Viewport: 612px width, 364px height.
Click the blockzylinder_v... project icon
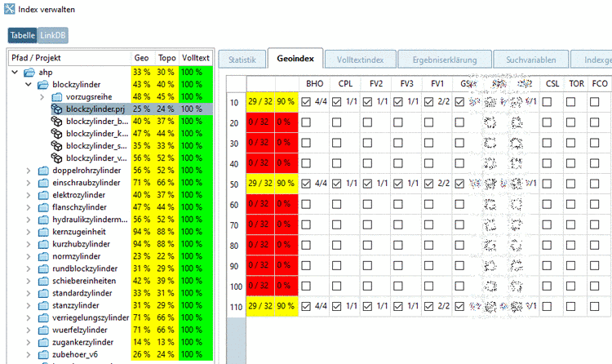(x=57, y=158)
